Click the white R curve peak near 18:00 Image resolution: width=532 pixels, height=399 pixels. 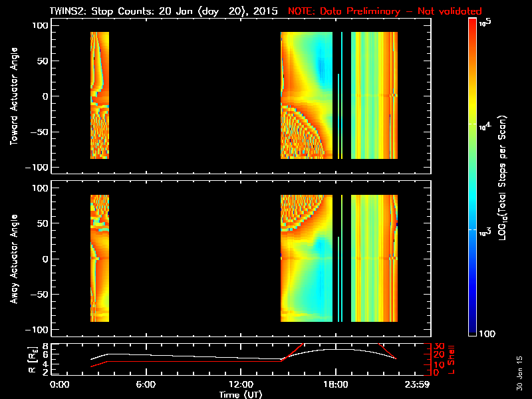pyautogui.click(x=336, y=350)
